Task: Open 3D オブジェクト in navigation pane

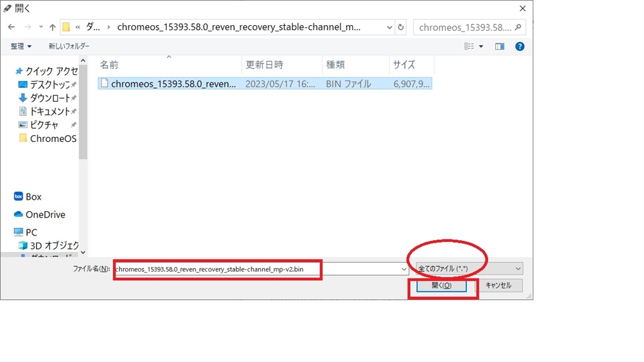Action: 54,246
